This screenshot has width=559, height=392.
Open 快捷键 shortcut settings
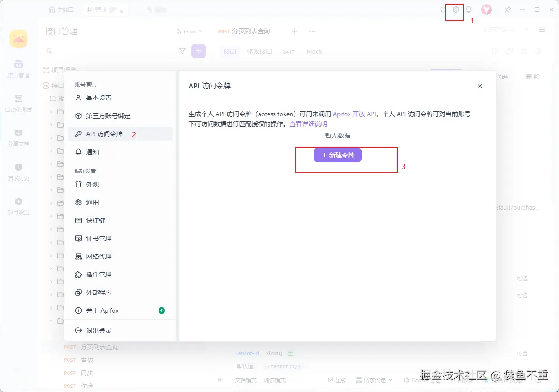click(120, 220)
